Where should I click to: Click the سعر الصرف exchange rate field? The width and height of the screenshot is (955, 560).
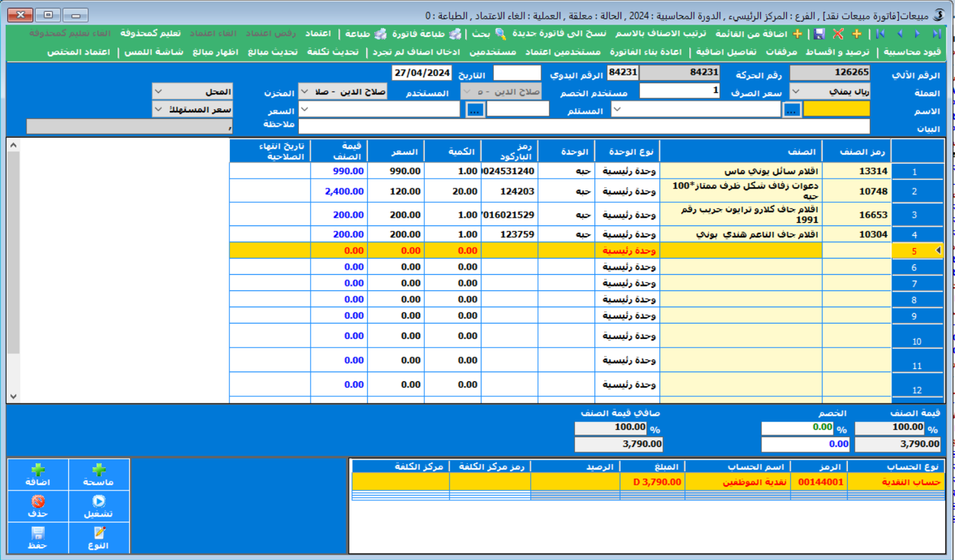pyautogui.click(x=680, y=91)
